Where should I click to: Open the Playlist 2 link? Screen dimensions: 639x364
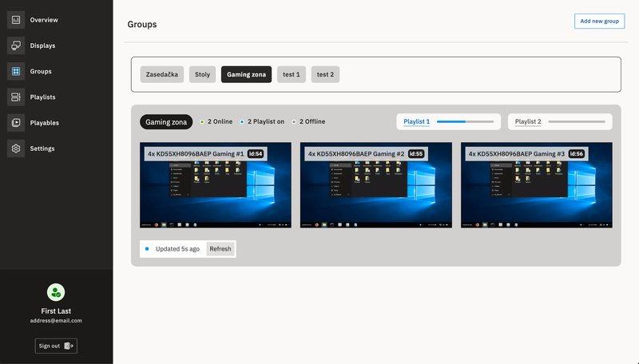pyautogui.click(x=528, y=122)
